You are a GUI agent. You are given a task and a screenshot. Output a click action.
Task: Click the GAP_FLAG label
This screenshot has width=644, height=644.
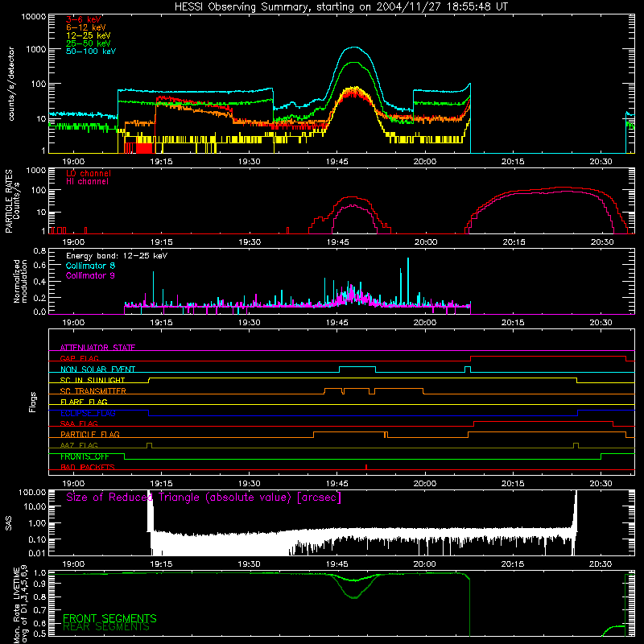pos(79,358)
